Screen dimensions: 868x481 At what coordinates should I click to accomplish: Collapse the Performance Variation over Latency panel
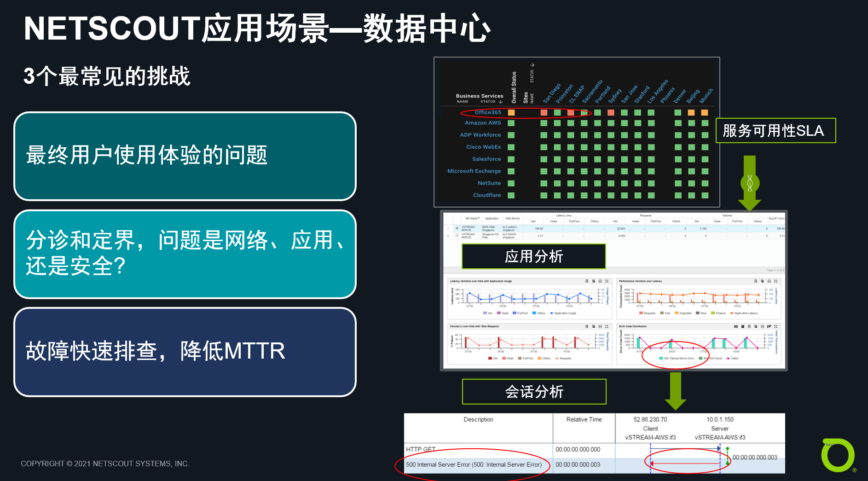(769, 281)
